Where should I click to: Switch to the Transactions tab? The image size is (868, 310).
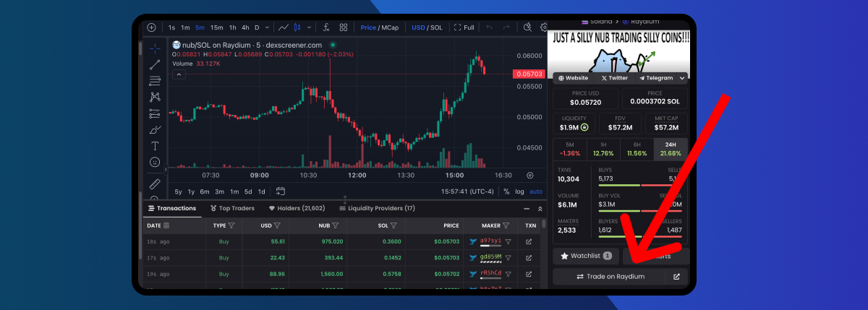171,208
